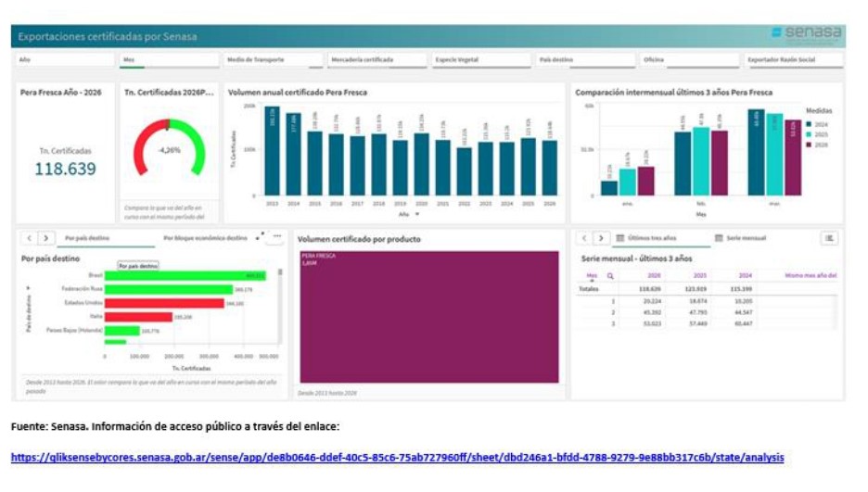Go to next chart in destination panel
The height and width of the screenshot is (492, 868).
point(45,238)
